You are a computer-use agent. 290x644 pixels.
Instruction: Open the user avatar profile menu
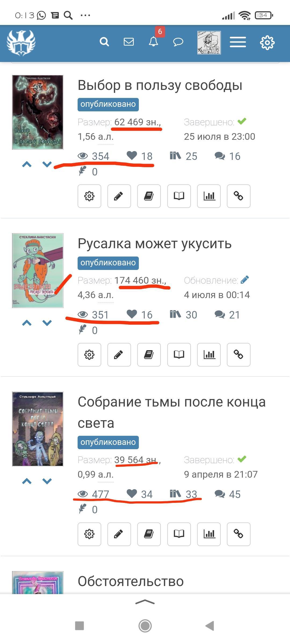point(209,42)
